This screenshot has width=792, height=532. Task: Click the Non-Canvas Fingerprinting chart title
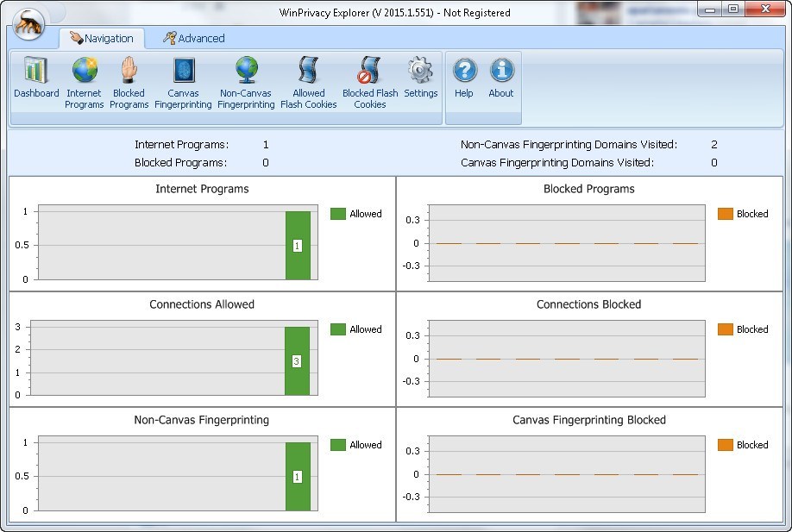(x=202, y=420)
